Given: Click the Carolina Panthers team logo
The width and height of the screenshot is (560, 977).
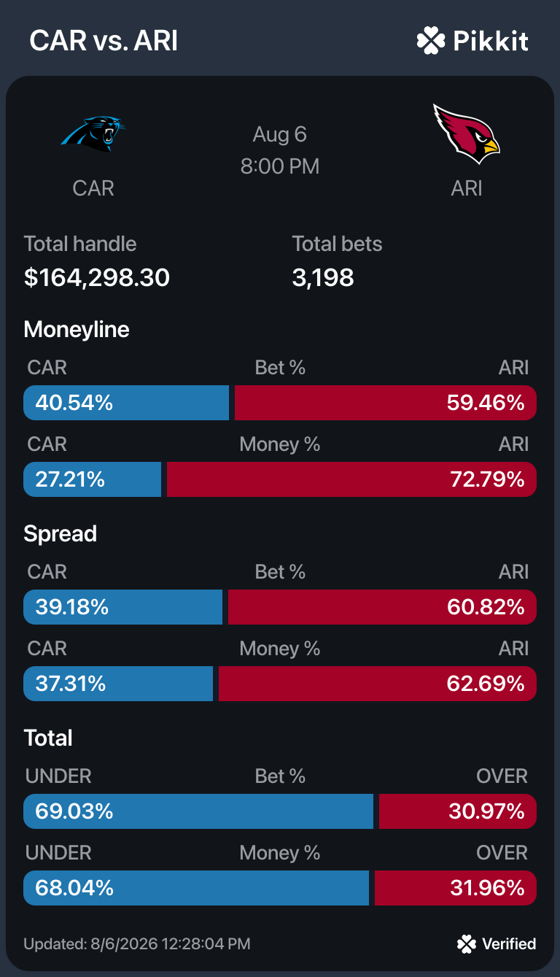Looking at the screenshot, I should tap(93, 134).
